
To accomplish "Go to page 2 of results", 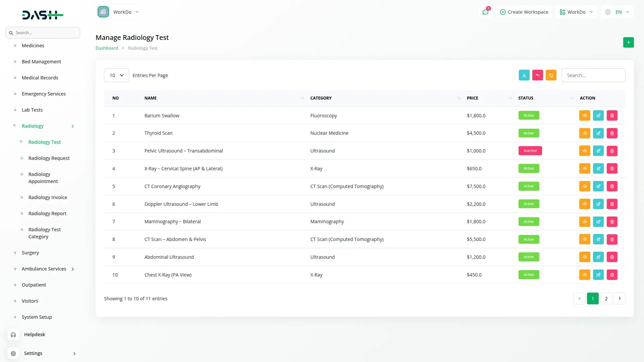I will pyautogui.click(x=606, y=299).
